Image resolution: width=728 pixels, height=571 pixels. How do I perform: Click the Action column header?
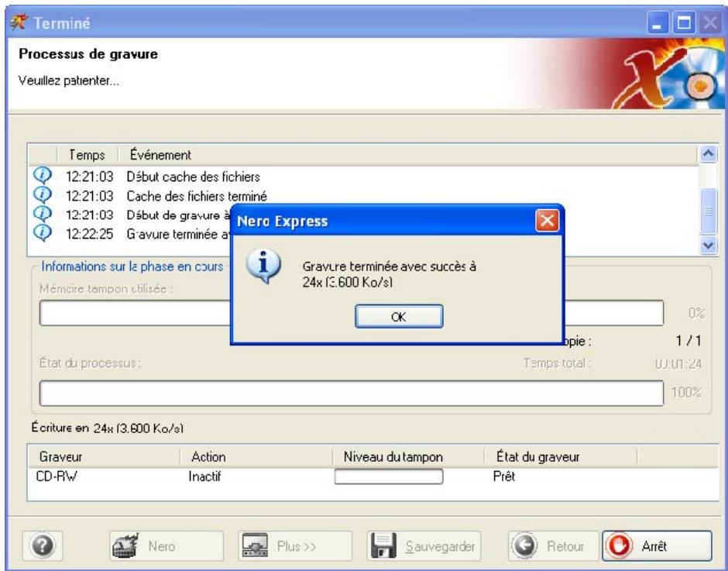tap(256, 456)
